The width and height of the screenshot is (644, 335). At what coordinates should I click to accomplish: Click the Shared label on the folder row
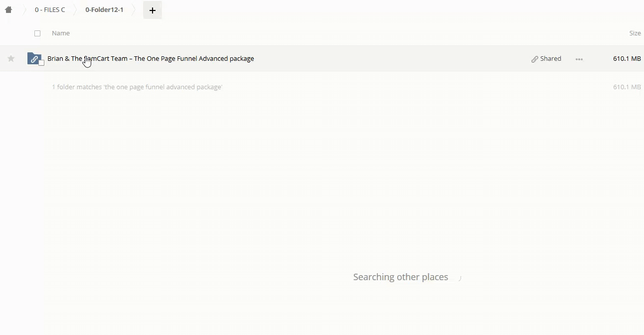pos(550,59)
